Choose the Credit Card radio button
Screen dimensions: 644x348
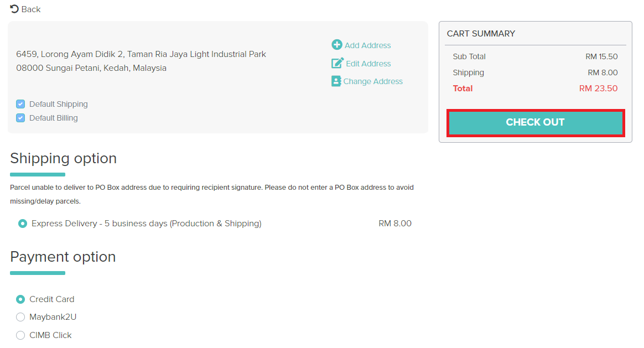point(20,299)
